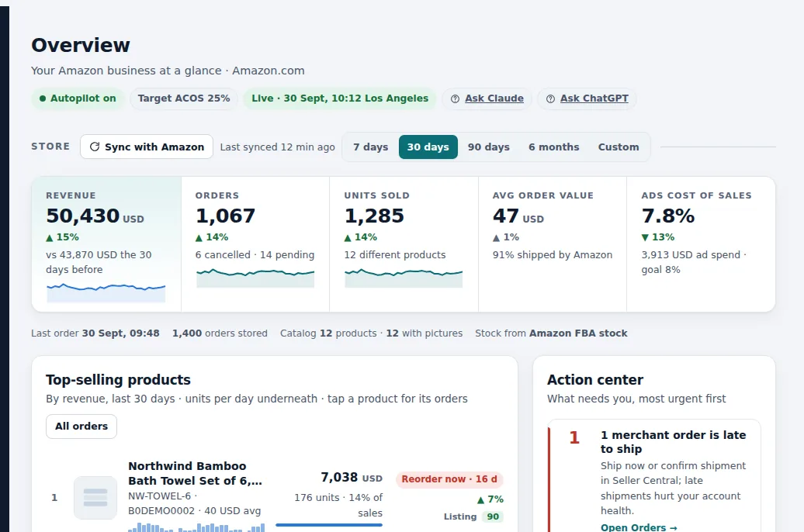Click 'Stock from Amazon FBA stock' text
The image size is (804, 532).
coord(551,333)
